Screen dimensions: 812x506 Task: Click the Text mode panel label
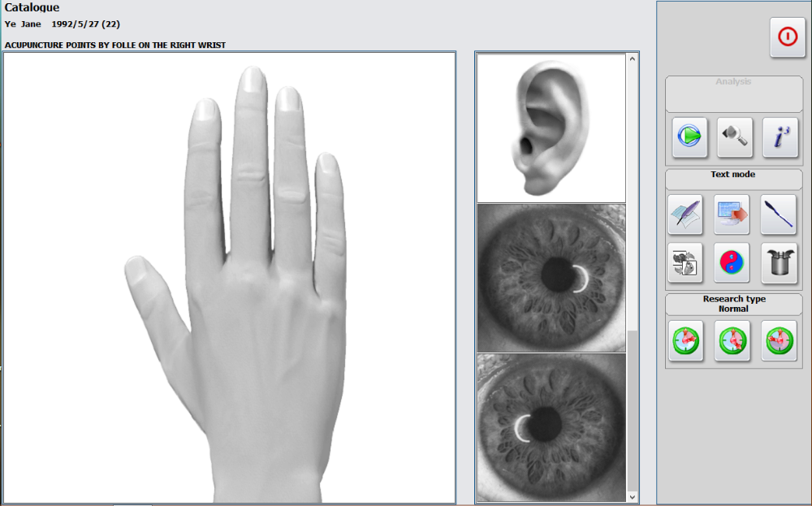(732, 175)
